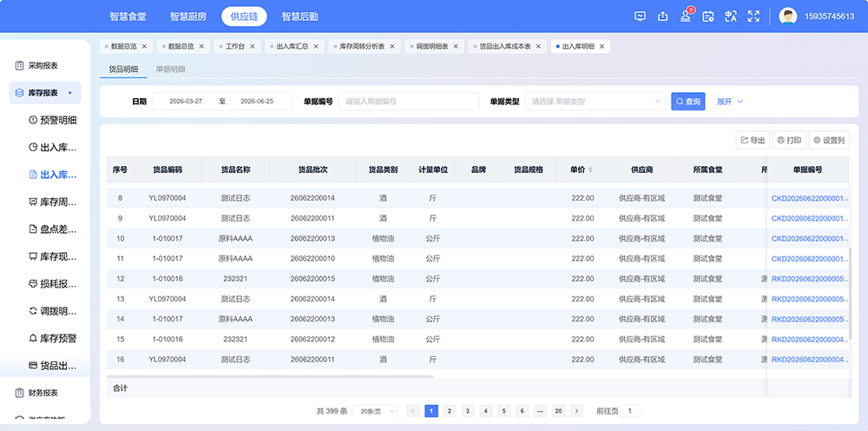Open 单据编号 link in row 12
The height and width of the screenshot is (431, 868).
(810, 279)
